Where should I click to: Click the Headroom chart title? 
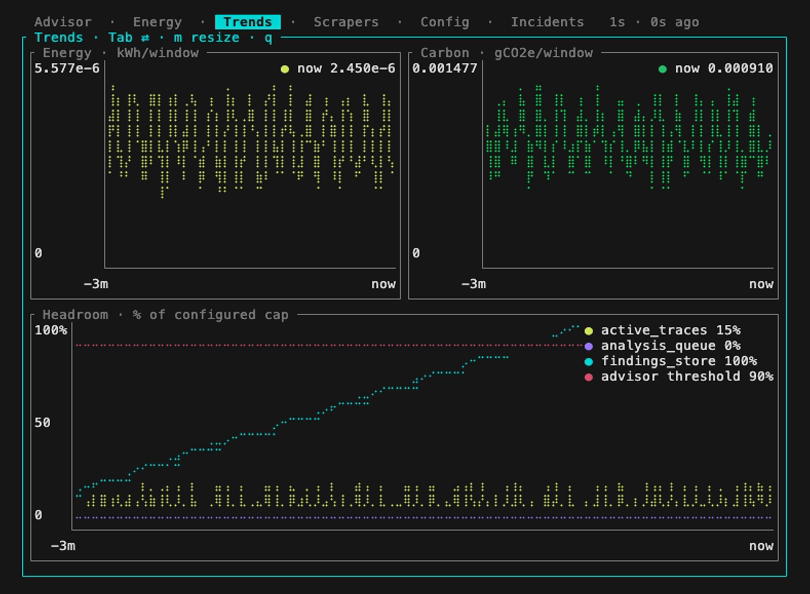(165, 315)
